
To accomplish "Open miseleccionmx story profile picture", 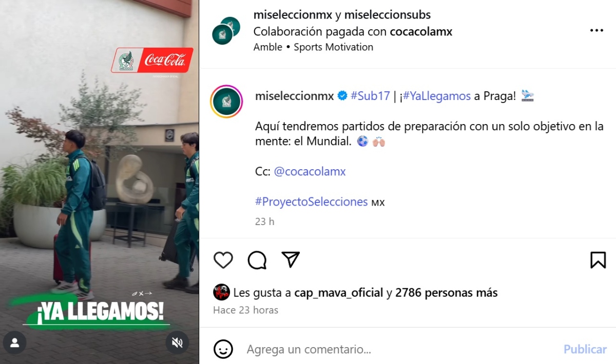I will (226, 102).
